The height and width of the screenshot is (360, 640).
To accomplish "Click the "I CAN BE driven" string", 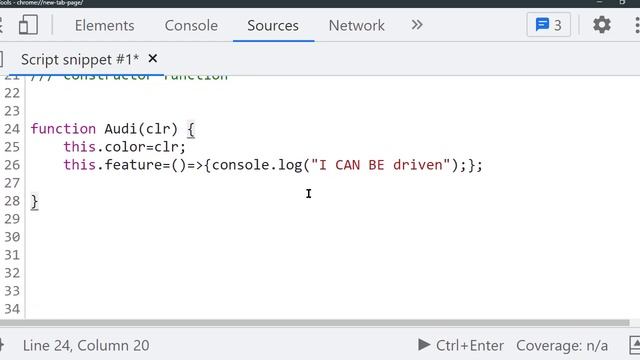I will coord(380,165).
